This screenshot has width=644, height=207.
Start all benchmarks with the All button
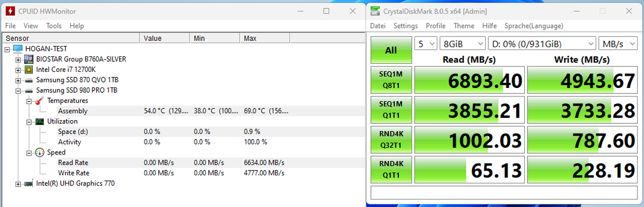click(x=391, y=50)
